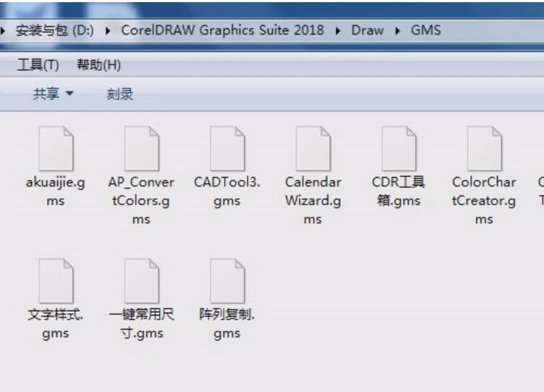This screenshot has height=392, width=544.
Task: Click the akuaijie.gms file name
Action: pyautogui.click(x=56, y=192)
